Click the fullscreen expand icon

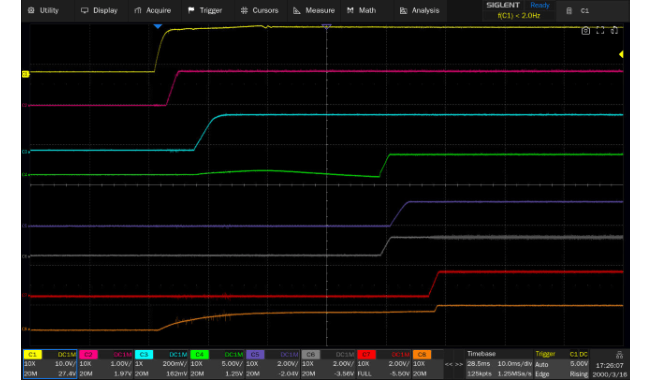click(600, 31)
